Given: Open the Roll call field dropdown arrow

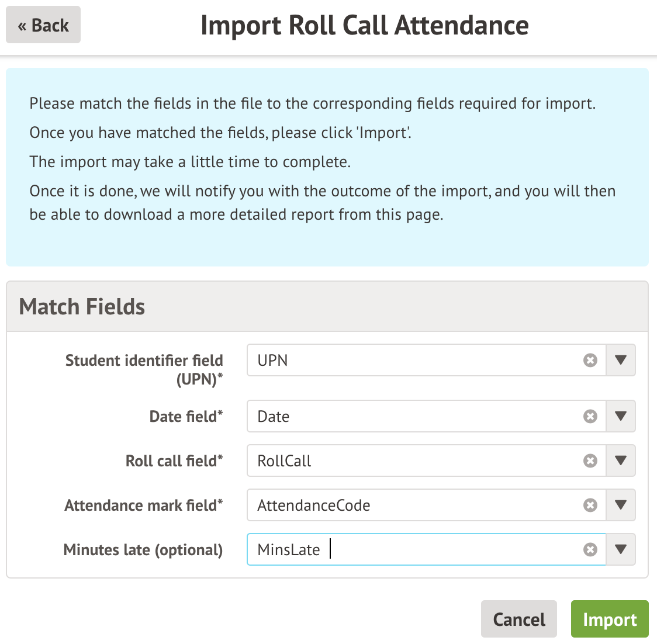Looking at the screenshot, I should pyautogui.click(x=621, y=461).
